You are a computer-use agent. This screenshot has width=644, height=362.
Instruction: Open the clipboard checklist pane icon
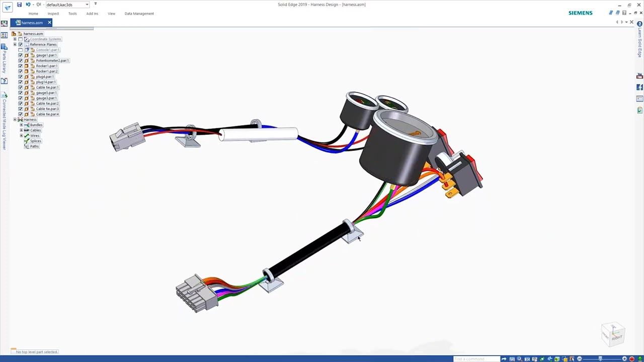point(639,110)
